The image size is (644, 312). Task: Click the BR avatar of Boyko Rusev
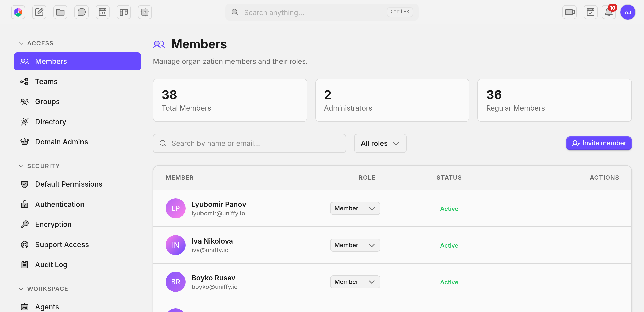coord(176,282)
